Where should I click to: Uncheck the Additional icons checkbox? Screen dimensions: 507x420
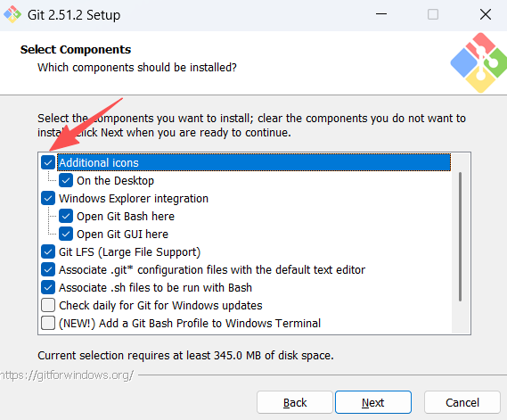pyautogui.click(x=48, y=162)
